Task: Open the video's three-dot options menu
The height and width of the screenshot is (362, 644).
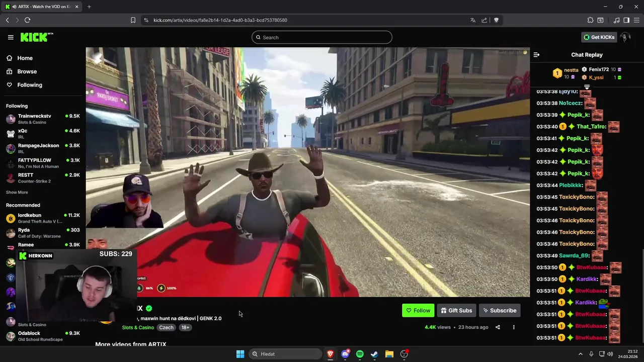Action: pyautogui.click(x=514, y=327)
